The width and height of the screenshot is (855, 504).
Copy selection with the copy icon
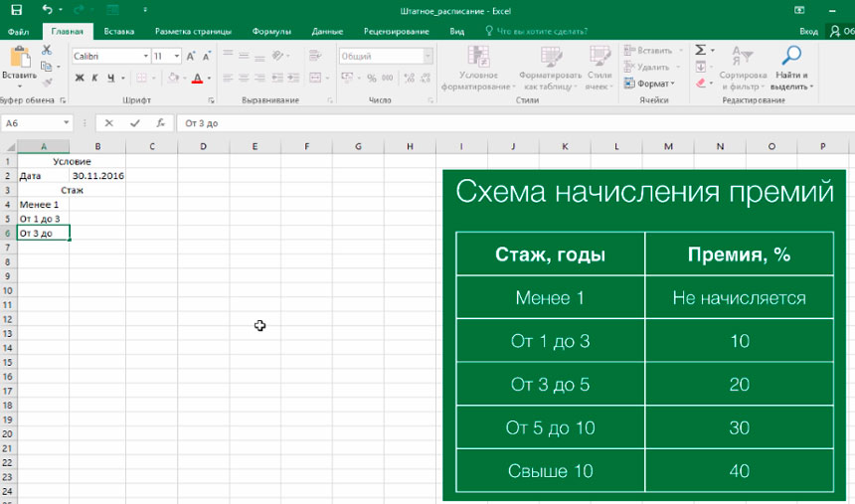tap(47, 66)
